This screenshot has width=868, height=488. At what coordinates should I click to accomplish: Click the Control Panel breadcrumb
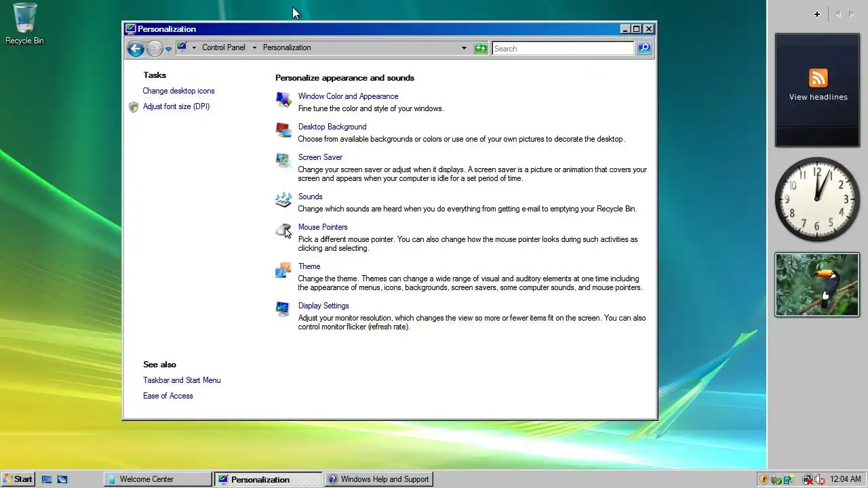point(224,47)
